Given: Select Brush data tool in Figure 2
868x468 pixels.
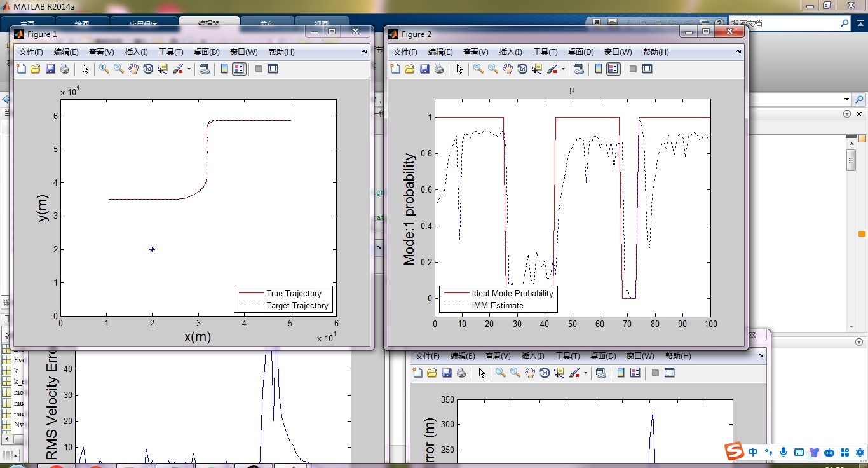Looking at the screenshot, I should pyautogui.click(x=552, y=69).
